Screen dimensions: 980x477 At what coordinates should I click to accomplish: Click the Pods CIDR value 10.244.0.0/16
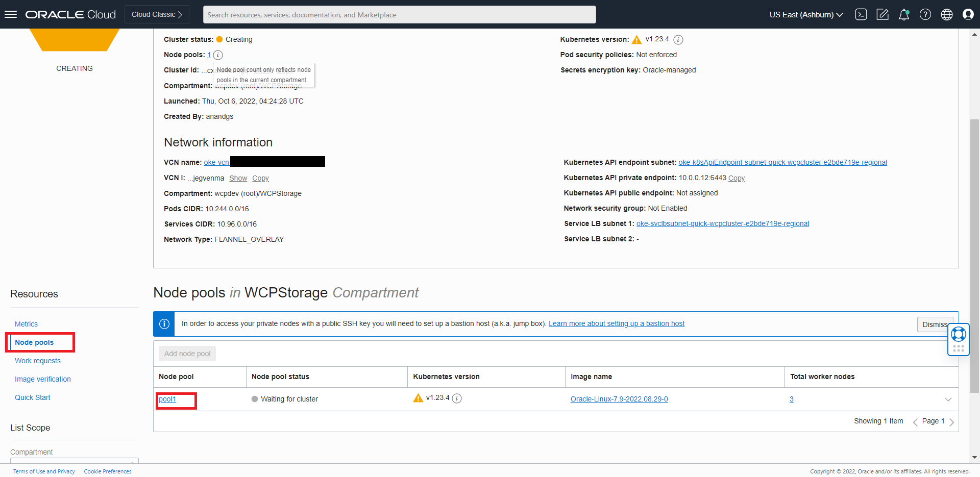[x=227, y=209]
